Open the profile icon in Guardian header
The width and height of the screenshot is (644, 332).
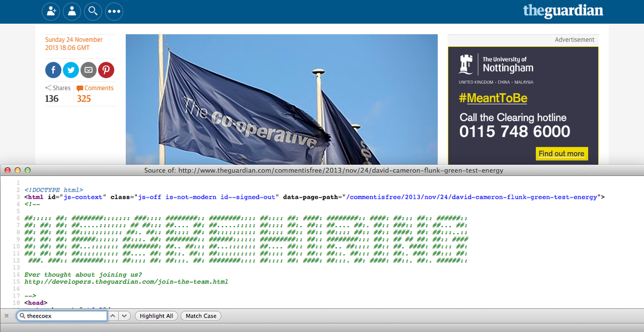(x=72, y=11)
